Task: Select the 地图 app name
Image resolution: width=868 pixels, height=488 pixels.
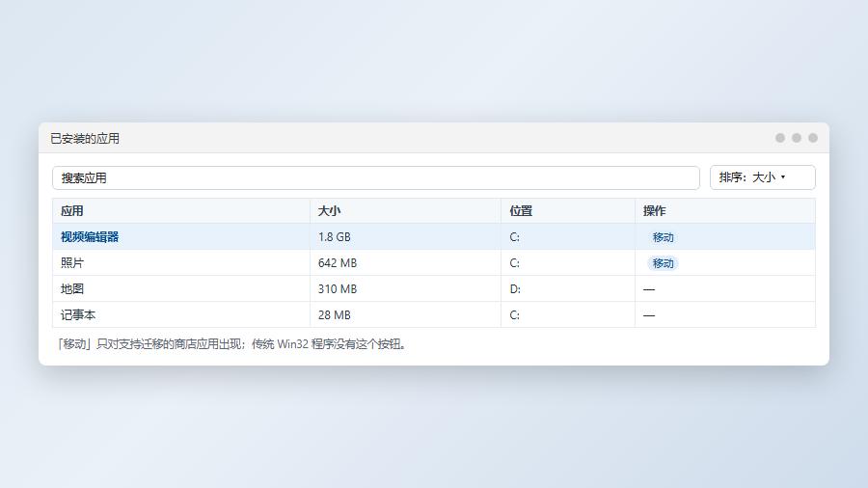Action: pos(72,288)
